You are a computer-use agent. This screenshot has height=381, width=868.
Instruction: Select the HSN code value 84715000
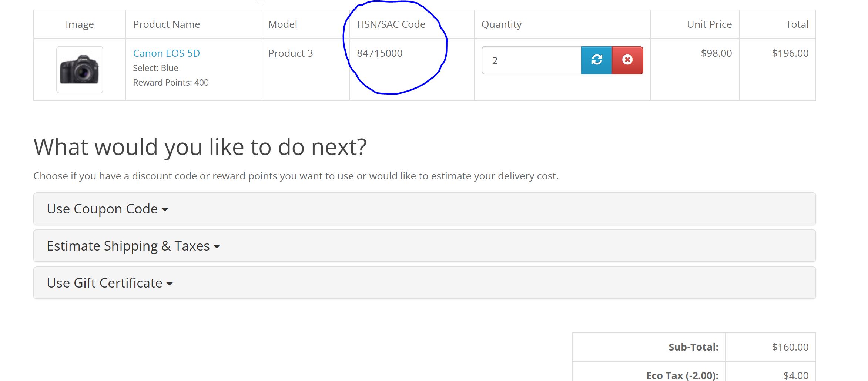pyautogui.click(x=379, y=53)
